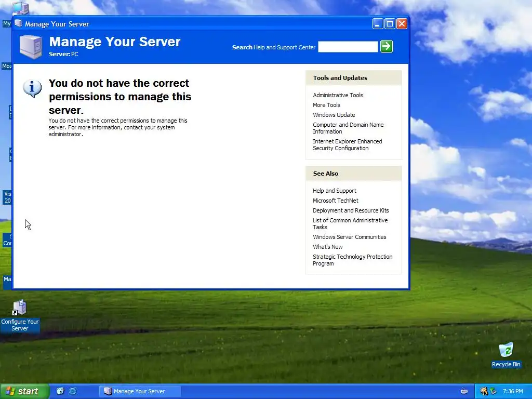Open the What's New link
The image size is (532, 399).
coord(327,247)
